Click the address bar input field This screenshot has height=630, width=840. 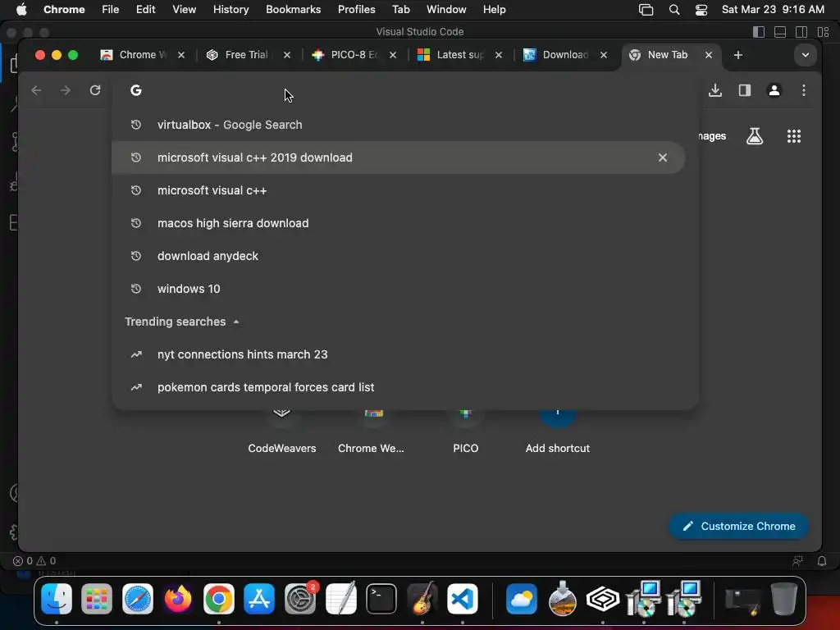pyautogui.click(x=407, y=90)
